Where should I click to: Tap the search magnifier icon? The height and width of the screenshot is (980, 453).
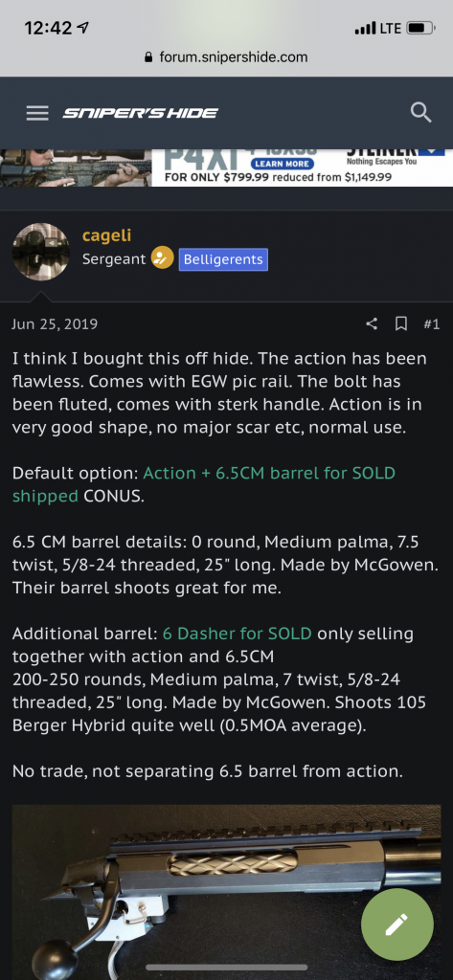pyautogui.click(x=420, y=113)
